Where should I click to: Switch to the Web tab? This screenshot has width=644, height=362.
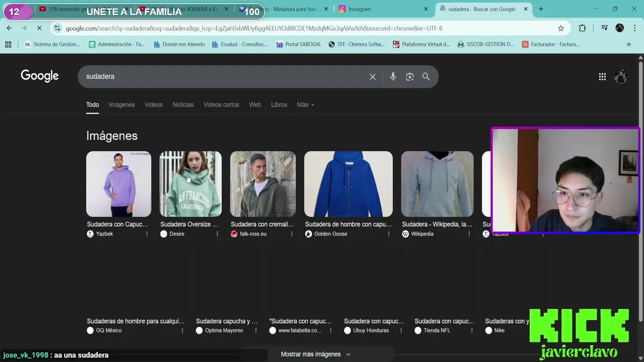click(255, 105)
